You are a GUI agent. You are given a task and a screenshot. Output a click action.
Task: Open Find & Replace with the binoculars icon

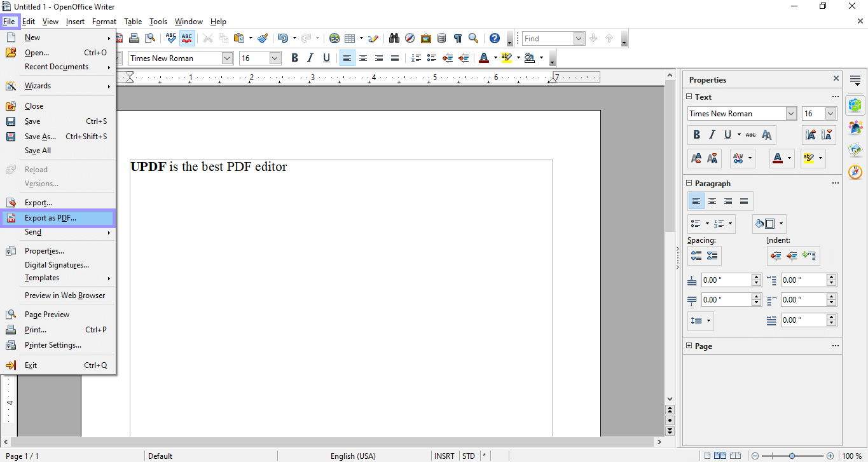394,38
